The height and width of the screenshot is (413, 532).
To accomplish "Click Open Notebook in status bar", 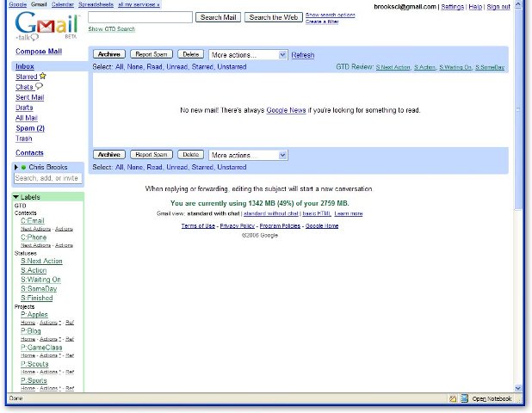I will pos(492,398).
